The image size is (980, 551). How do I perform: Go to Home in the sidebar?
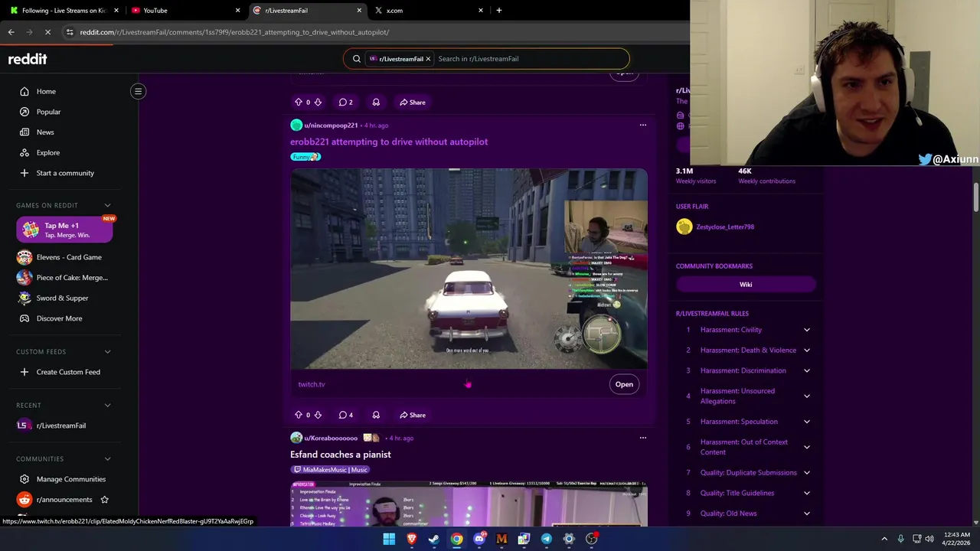click(x=46, y=92)
